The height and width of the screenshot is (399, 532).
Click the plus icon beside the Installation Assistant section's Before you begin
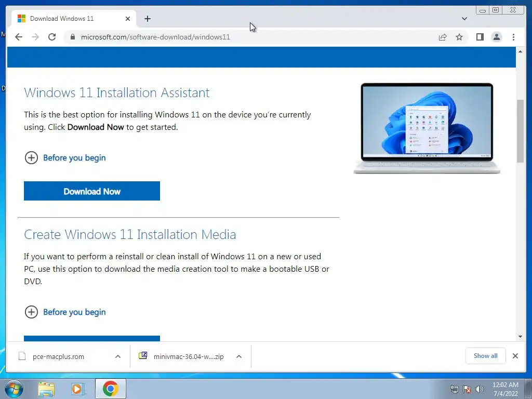tap(31, 158)
